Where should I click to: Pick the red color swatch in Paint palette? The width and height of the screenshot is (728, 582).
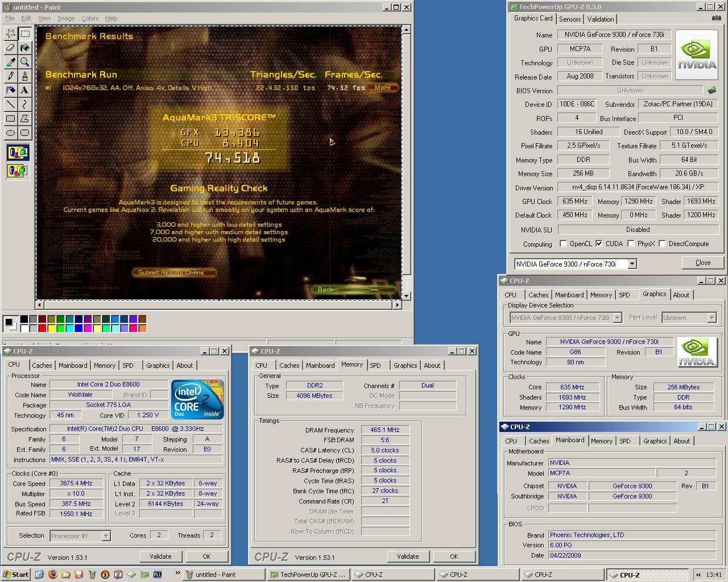pos(42,328)
